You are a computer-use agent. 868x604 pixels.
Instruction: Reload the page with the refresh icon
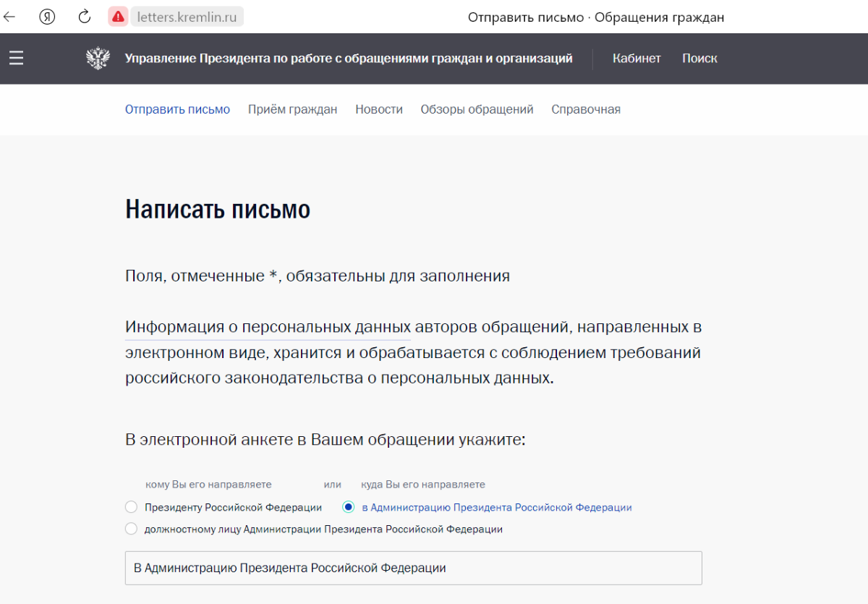coord(85,17)
